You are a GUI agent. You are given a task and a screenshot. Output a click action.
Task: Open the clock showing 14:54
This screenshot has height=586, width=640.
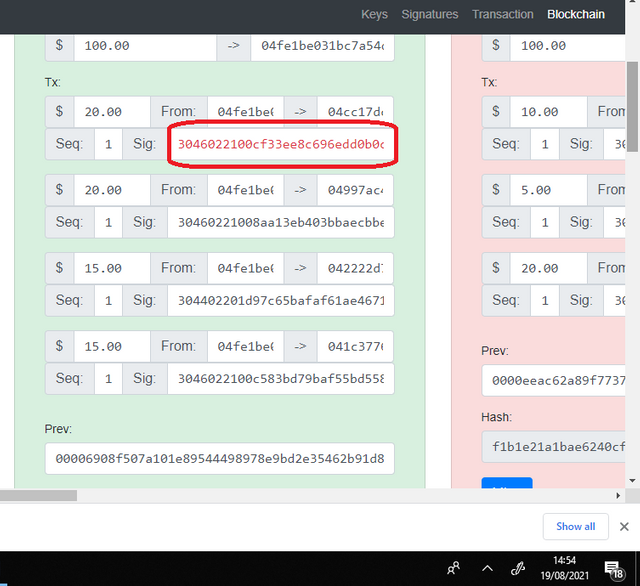[x=565, y=568]
